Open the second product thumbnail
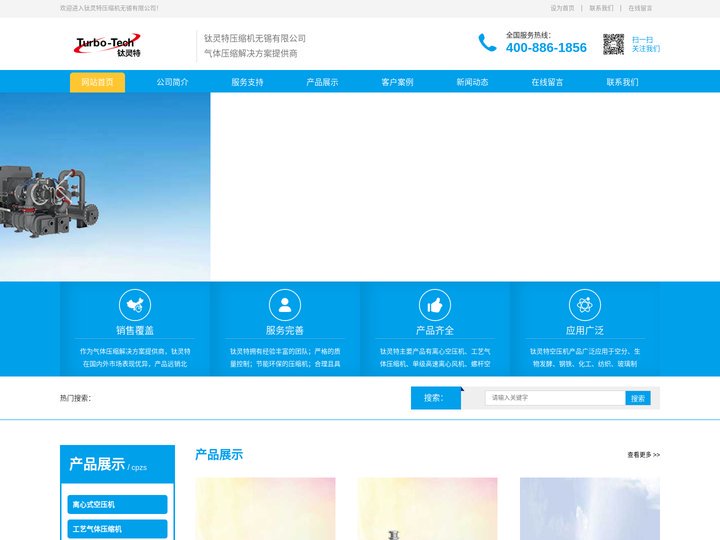This screenshot has height=540, width=720. [428, 509]
